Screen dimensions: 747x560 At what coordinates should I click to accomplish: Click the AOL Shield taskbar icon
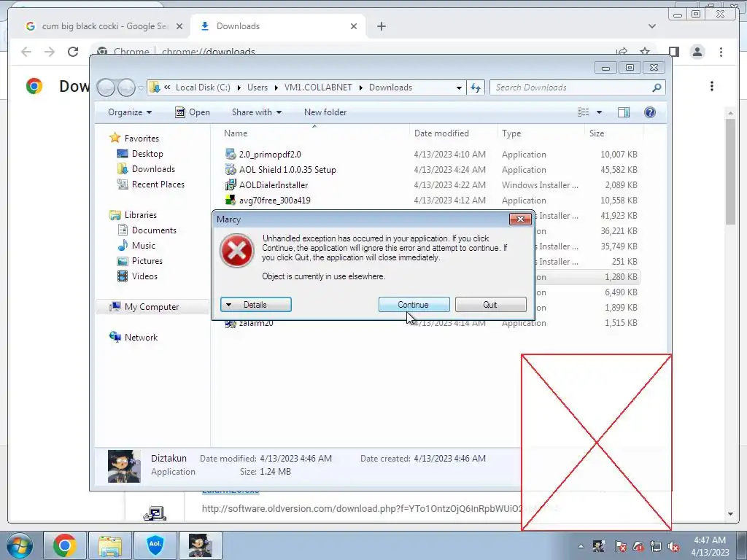tap(155, 545)
